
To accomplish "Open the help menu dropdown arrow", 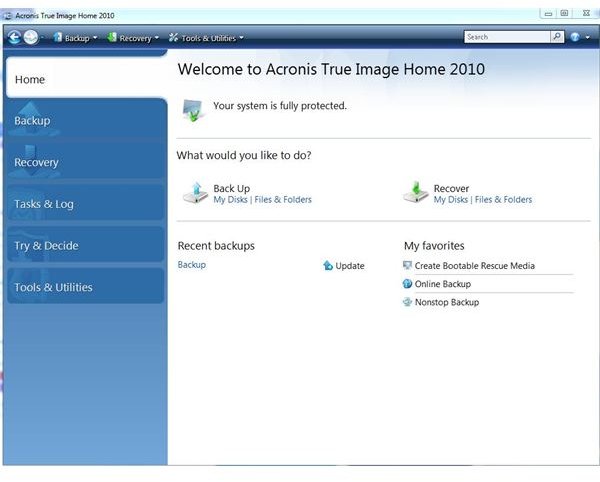I will point(588,37).
